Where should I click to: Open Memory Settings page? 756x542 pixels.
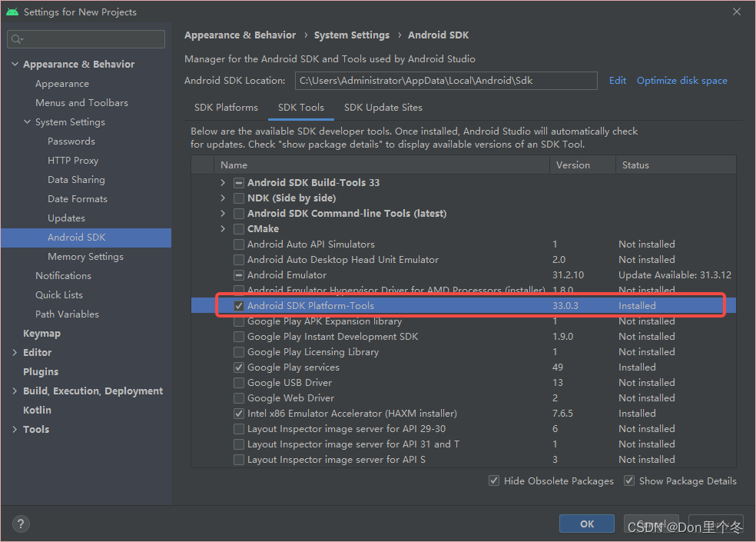coord(85,257)
